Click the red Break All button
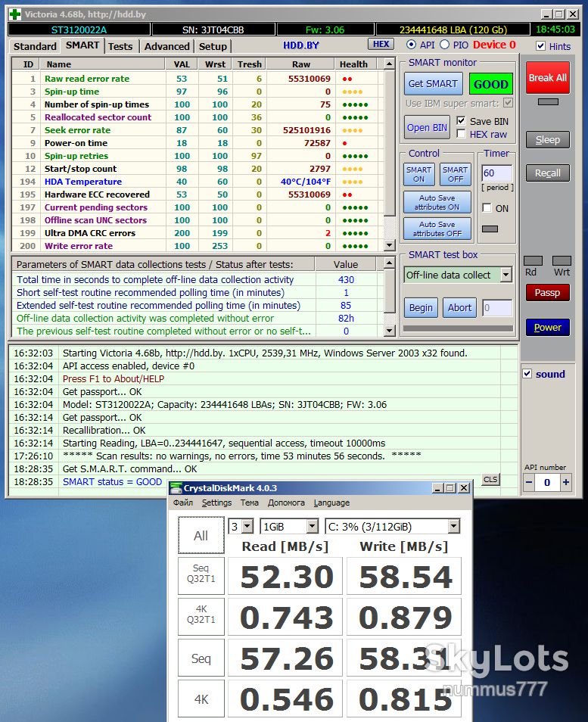The image size is (588, 722). click(x=547, y=78)
